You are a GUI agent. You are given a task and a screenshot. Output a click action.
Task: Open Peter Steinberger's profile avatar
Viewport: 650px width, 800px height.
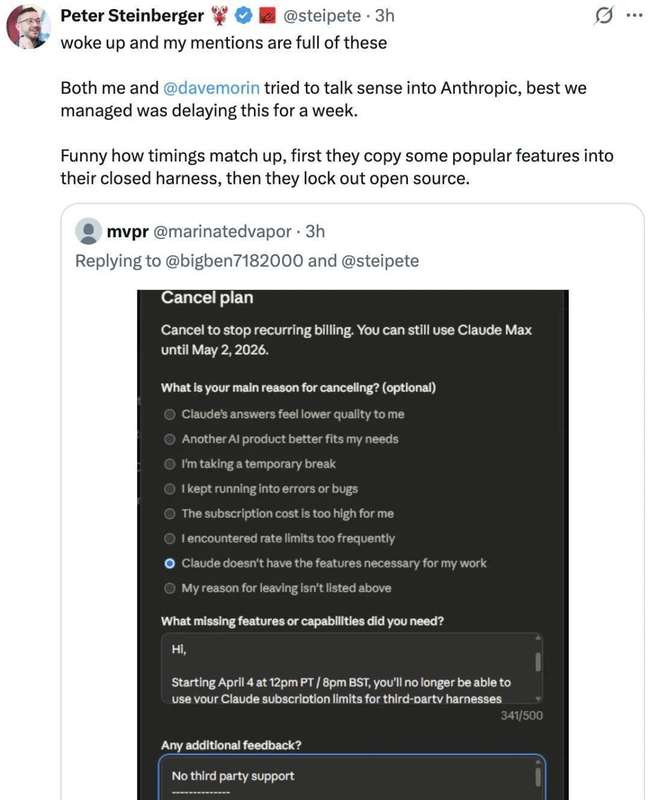26,22
